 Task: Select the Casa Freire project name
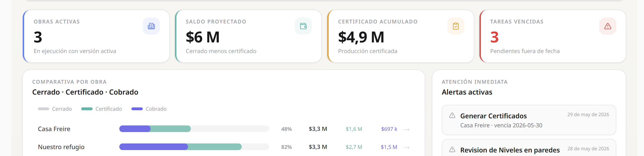tap(54, 129)
